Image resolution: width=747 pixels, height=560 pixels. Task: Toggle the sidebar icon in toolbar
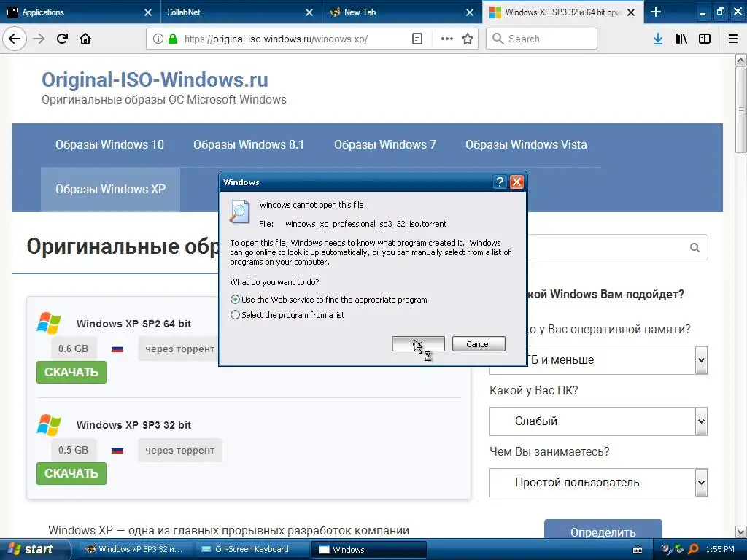point(705,39)
